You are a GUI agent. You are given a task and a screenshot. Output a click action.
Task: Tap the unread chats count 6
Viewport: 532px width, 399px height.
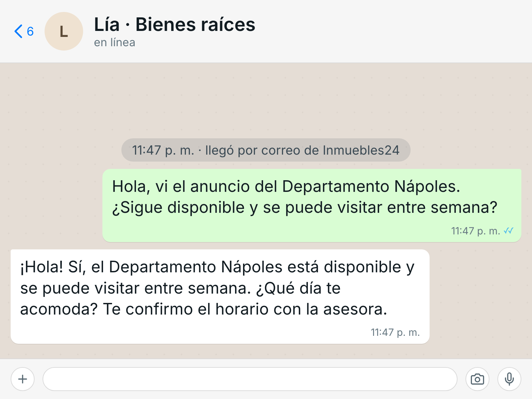(x=30, y=31)
